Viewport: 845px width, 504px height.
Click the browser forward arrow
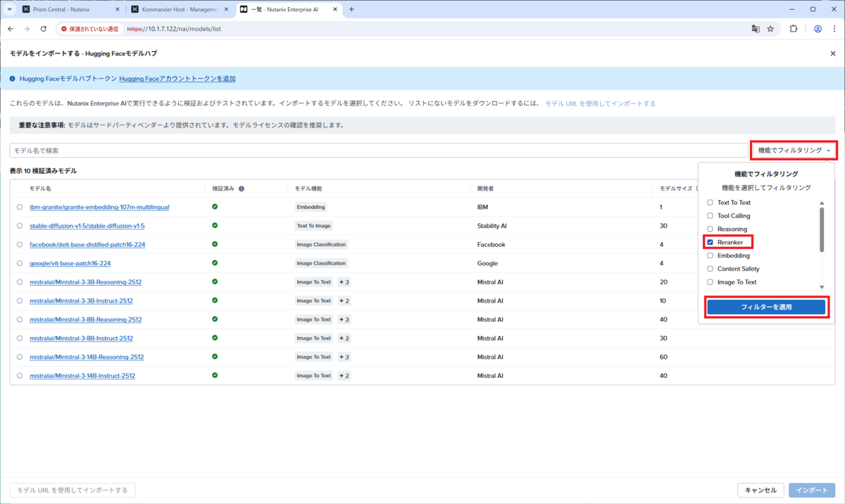(27, 29)
